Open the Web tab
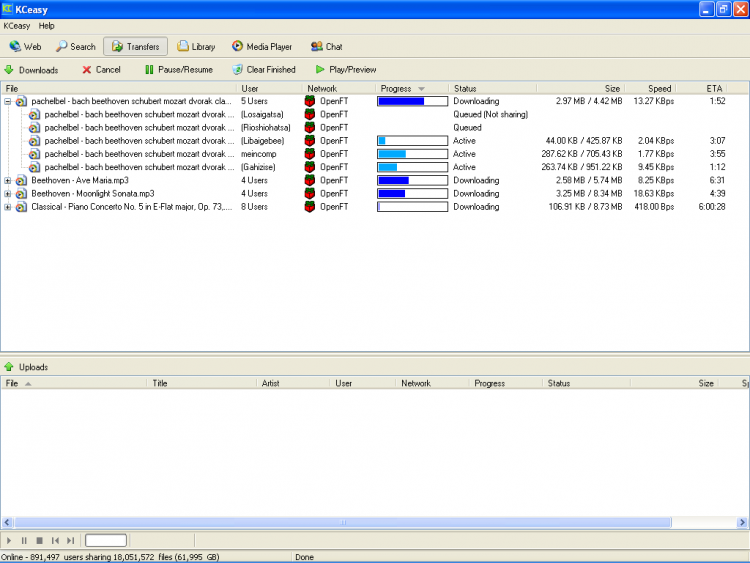 25,46
